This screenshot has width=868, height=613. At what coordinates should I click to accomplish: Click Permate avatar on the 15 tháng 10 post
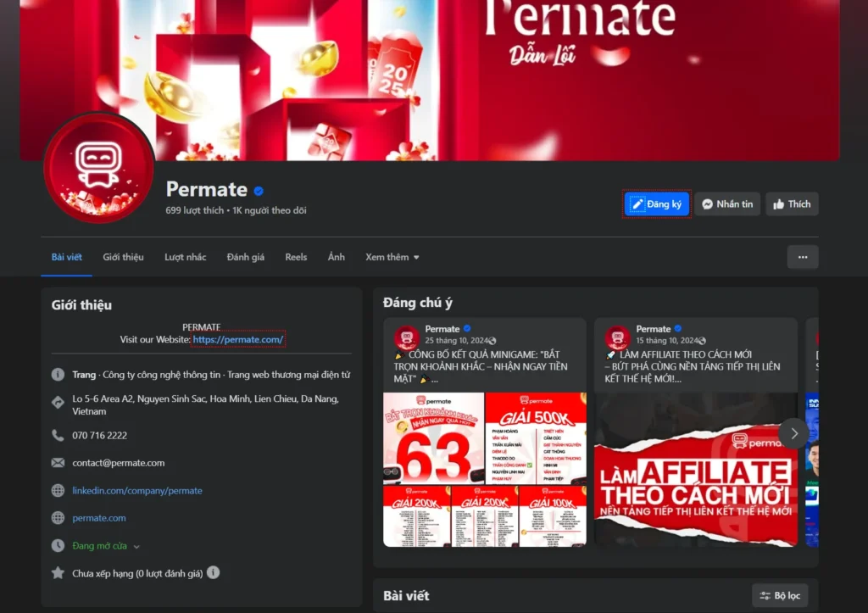coord(618,337)
